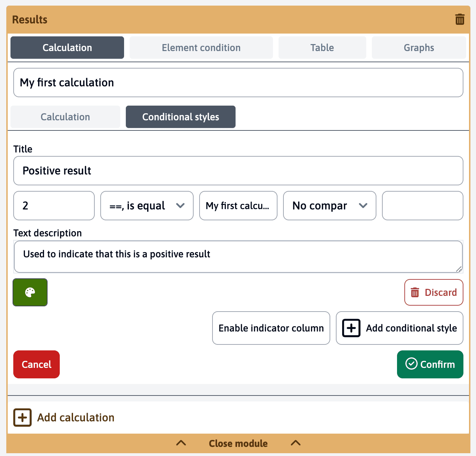This screenshot has height=456, width=476.
Task: Open the color palette picker
Action: [x=30, y=292]
